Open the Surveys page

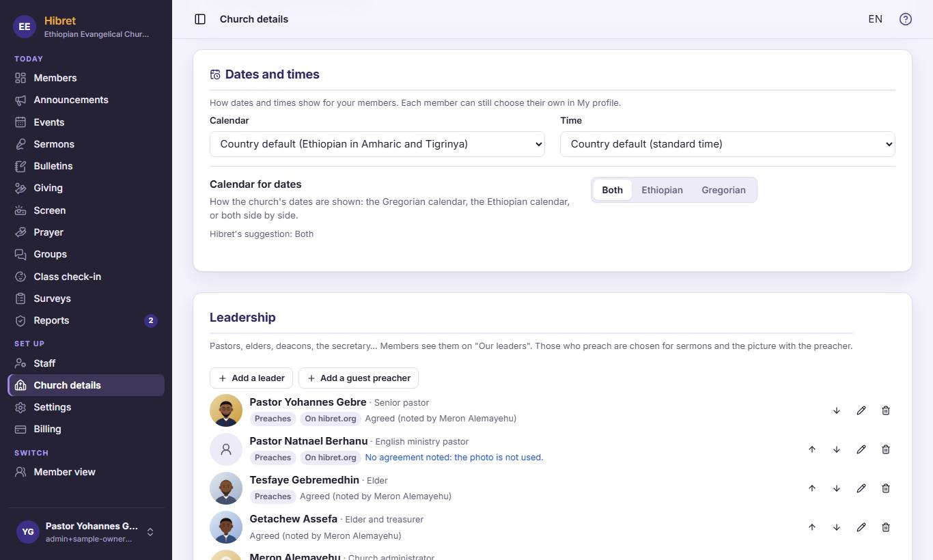pos(86,298)
